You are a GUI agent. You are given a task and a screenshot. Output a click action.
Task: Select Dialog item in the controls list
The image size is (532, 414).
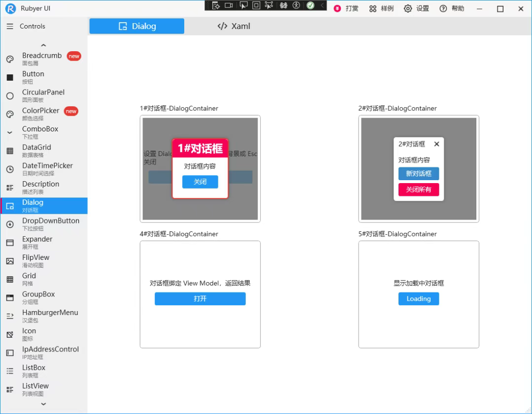point(44,206)
